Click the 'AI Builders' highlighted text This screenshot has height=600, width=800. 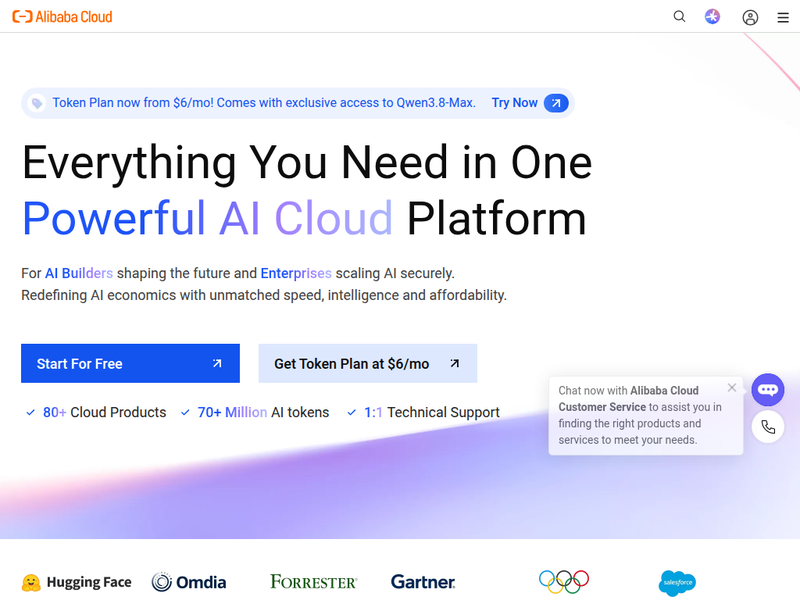click(x=79, y=273)
